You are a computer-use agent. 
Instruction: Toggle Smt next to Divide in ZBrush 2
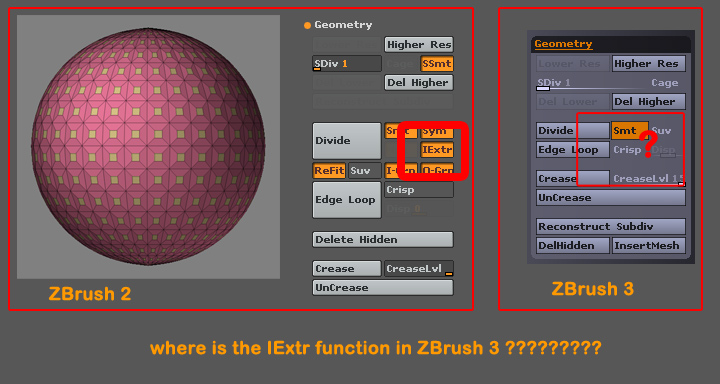click(400, 131)
